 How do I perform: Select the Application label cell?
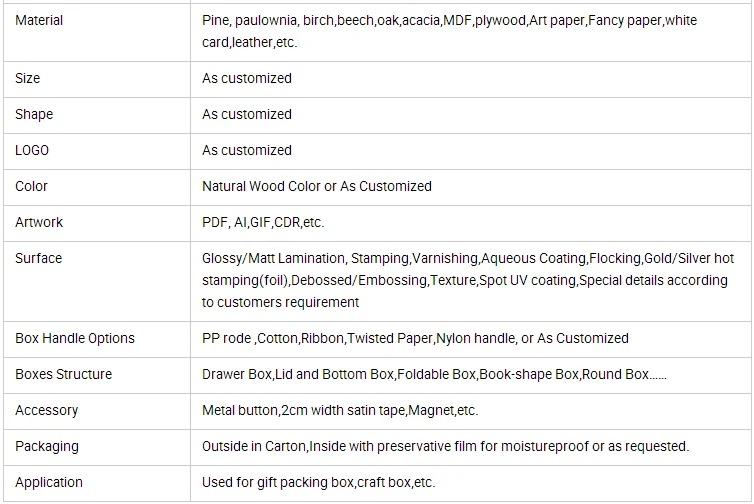click(49, 482)
